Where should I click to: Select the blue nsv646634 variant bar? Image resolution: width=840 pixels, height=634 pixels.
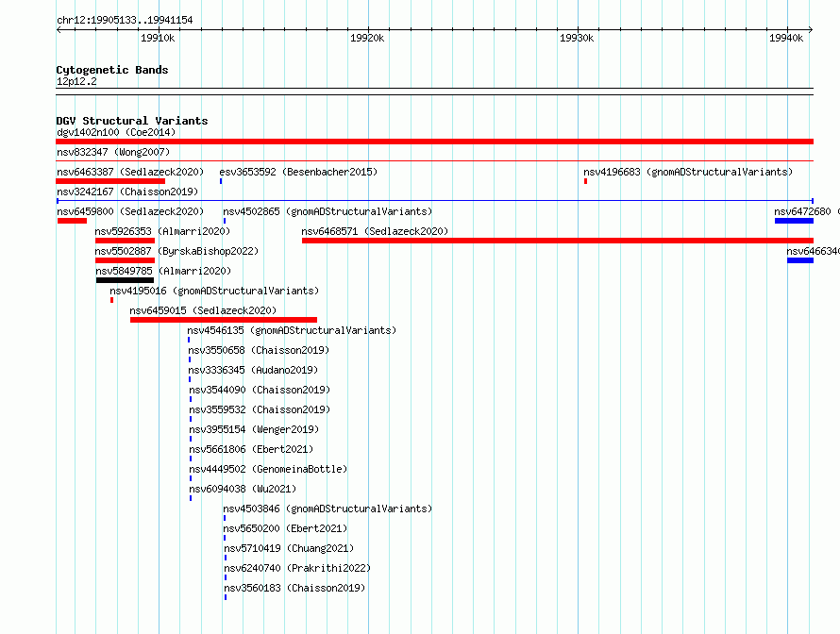pyautogui.click(x=800, y=260)
